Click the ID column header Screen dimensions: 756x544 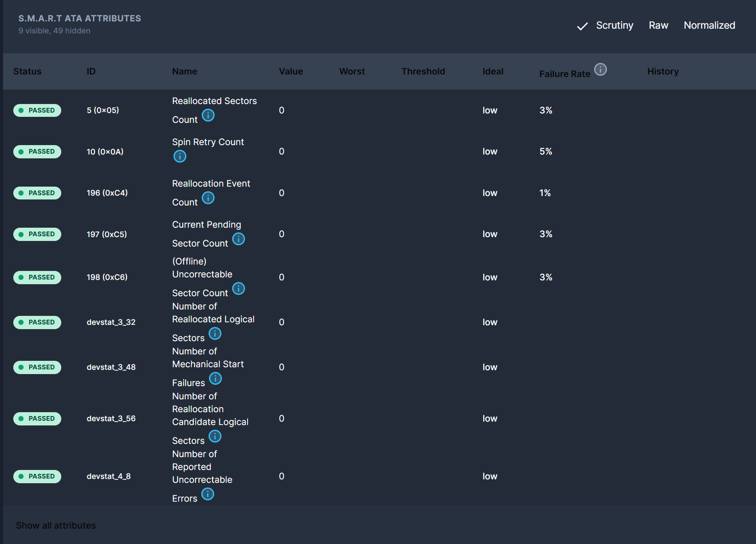pyautogui.click(x=91, y=71)
